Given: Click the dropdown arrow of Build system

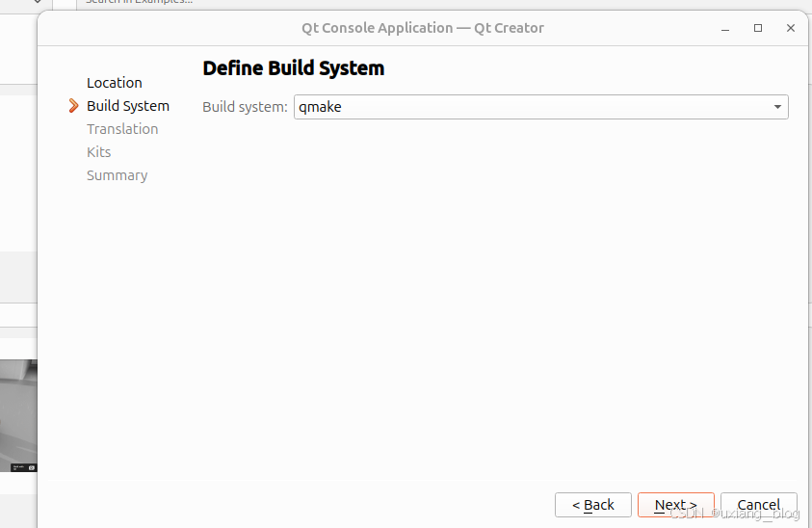Looking at the screenshot, I should [777, 107].
